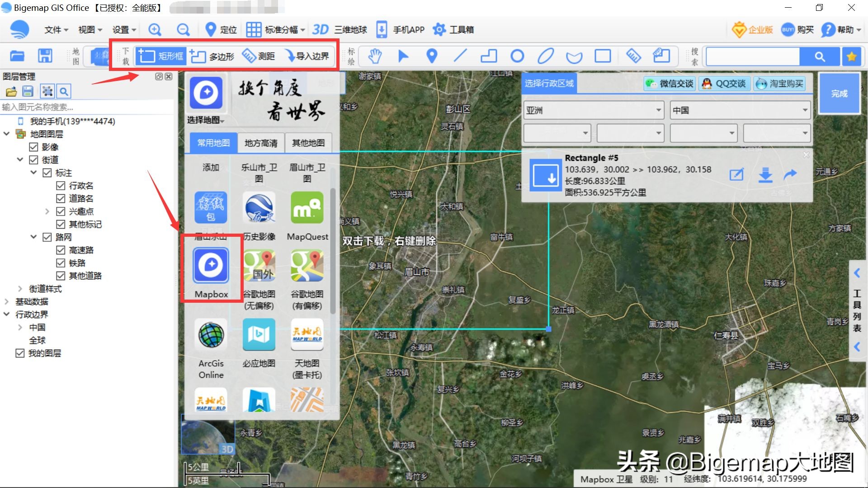The image size is (868, 488).
Task: Expand the 基础数据 tree node
Action: click(x=6, y=301)
